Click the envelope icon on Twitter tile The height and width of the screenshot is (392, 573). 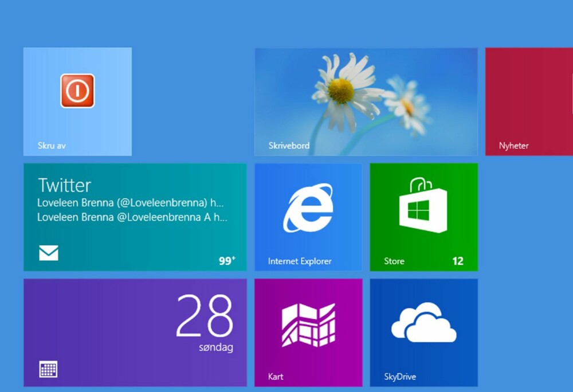(49, 253)
